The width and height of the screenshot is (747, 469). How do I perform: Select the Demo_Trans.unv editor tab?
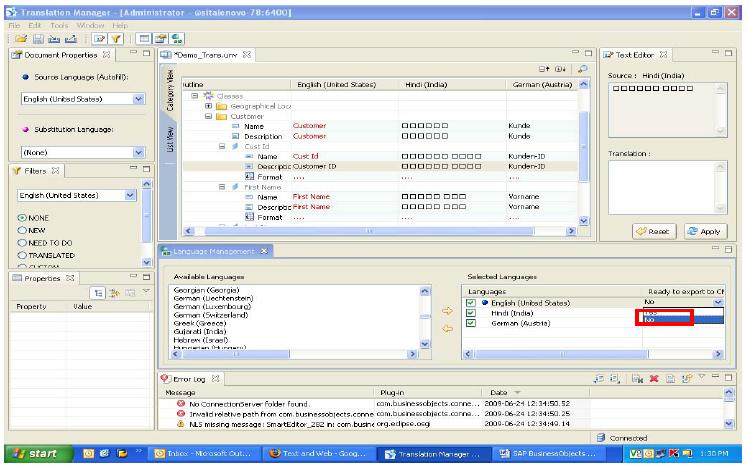point(205,55)
